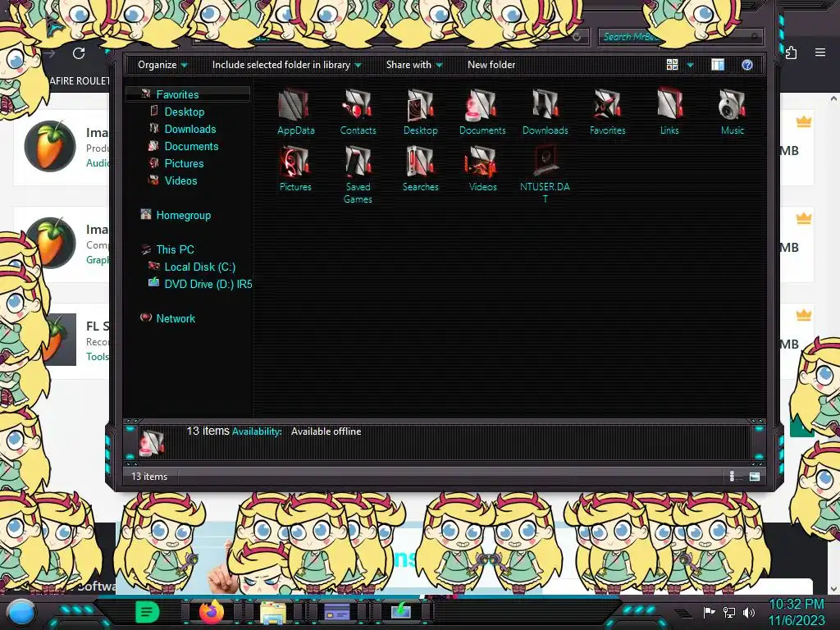840x630 pixels.
Task: Click Available offline value in details pane
Action: [326, 431]
